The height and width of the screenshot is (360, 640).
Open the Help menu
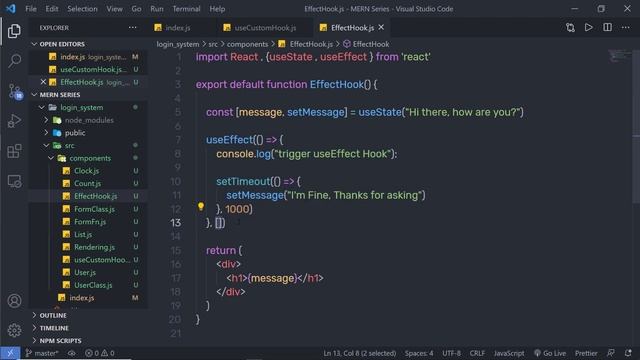click(x=217, y=9)
